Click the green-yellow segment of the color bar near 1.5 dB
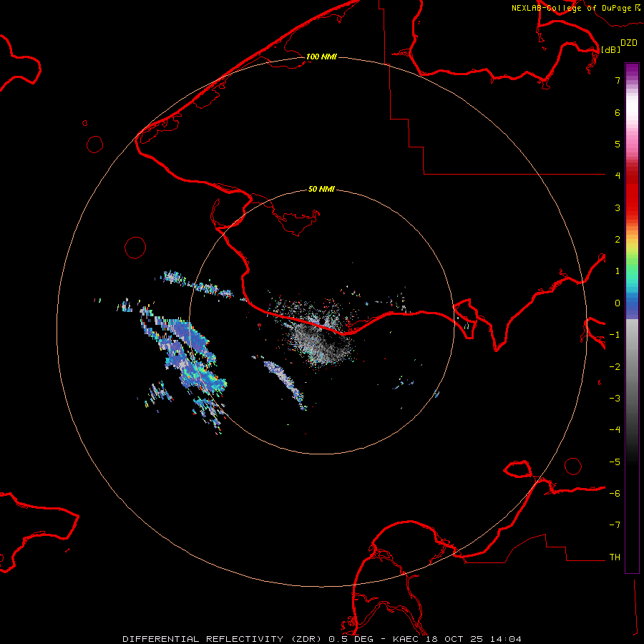 (632, 255)
